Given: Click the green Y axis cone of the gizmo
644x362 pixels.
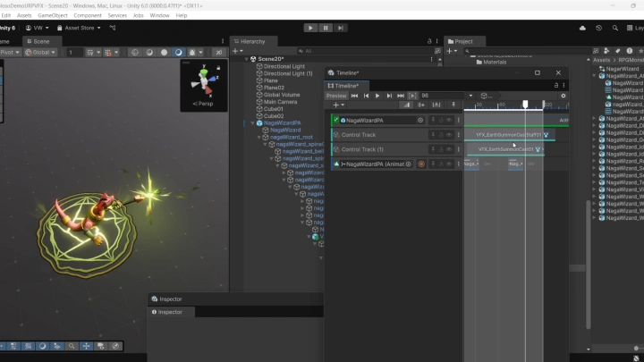Looking at the screenshot, I should (204, 72).
